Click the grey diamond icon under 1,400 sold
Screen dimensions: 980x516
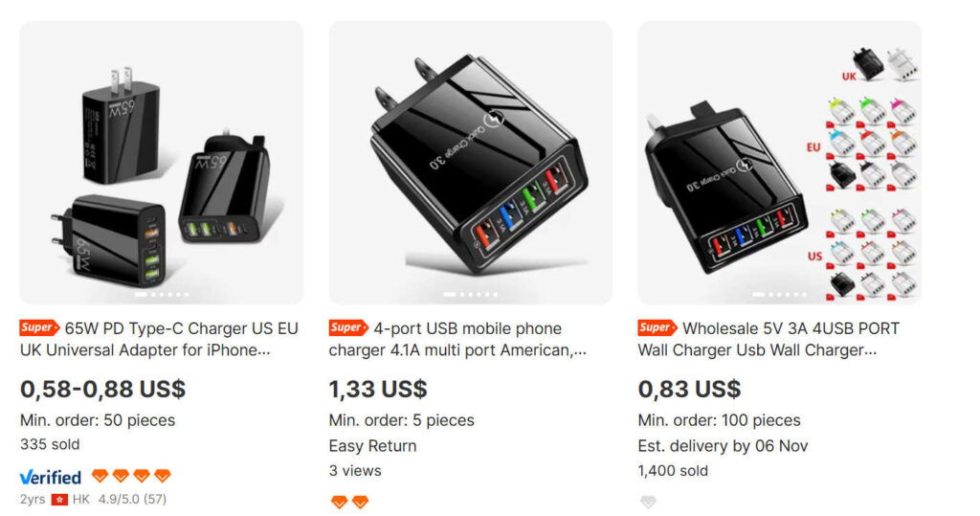tap(648, 502)
